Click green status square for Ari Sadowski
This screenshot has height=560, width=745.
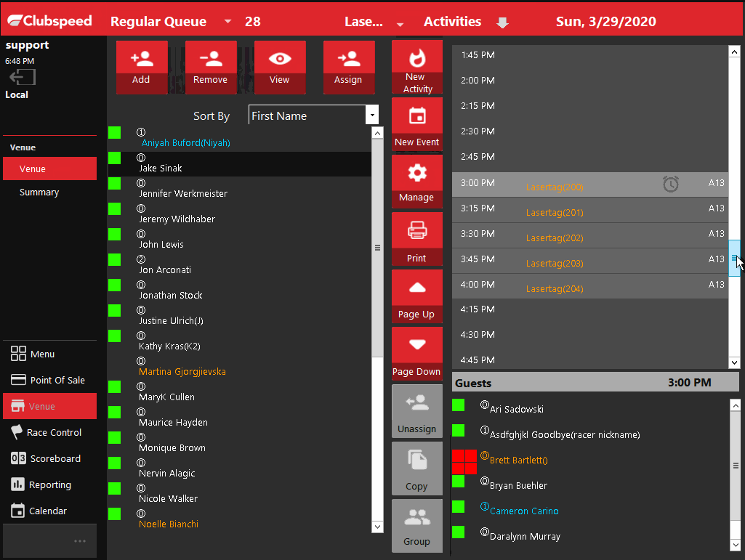pos(459,405)
